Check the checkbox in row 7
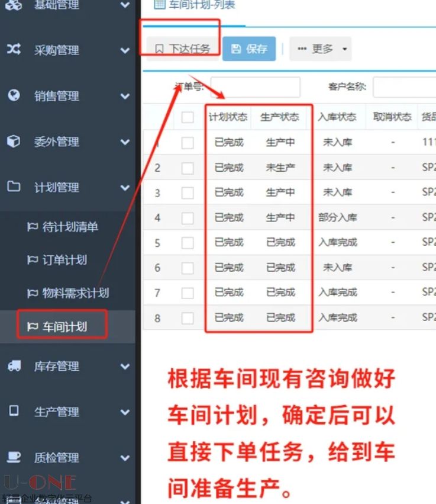Viewport: 436px width, 504px height. pos(188,293)
